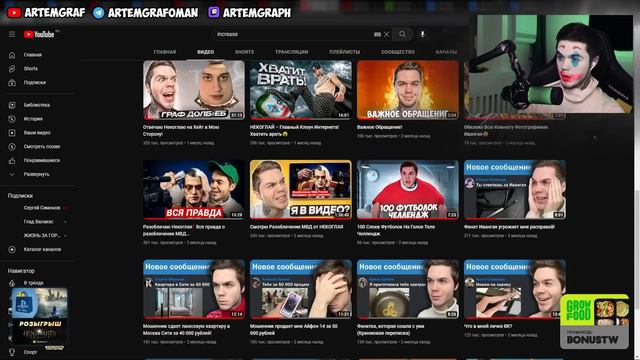
Task: Open the apartment scammer video thumbnail
Action: pyautogui.click(x=194, y=289)
